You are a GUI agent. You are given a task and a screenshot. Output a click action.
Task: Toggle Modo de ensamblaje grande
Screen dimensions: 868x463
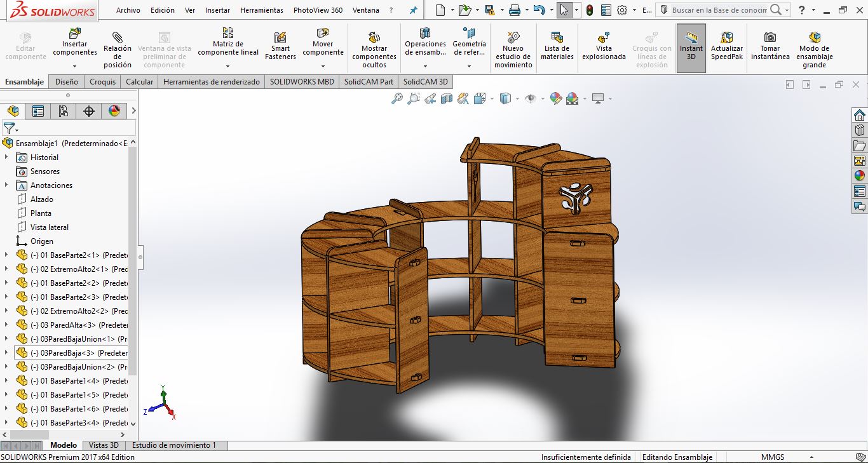click(x=814, y=37)
